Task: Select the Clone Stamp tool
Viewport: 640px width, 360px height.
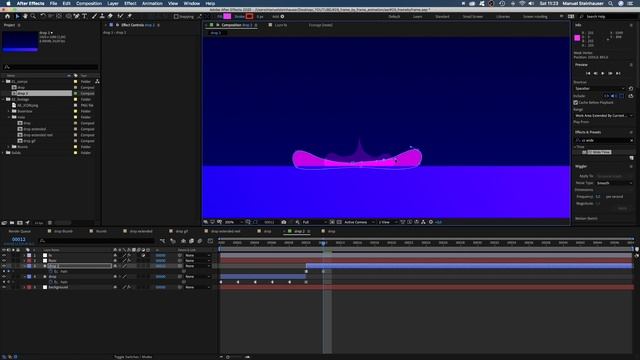Action: (102, 16)
